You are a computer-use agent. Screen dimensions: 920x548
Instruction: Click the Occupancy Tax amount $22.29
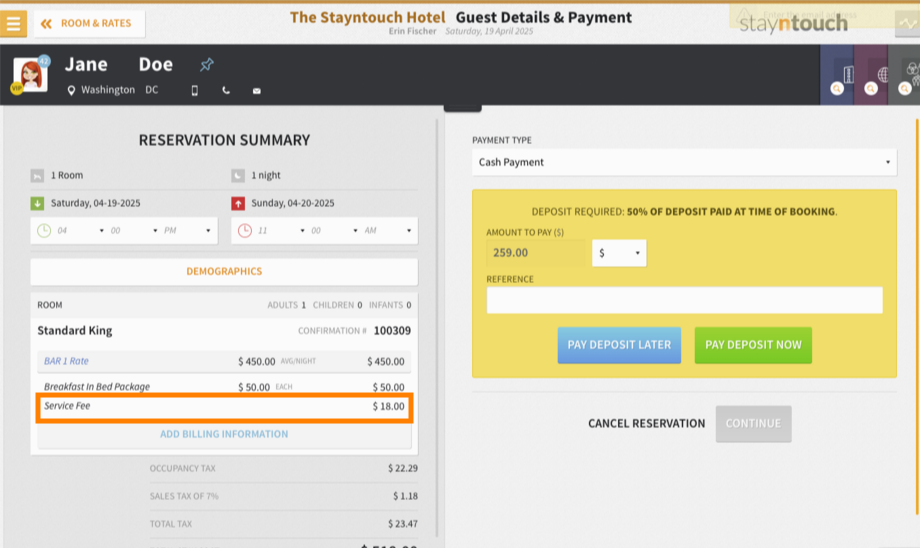tap(402, 469)
